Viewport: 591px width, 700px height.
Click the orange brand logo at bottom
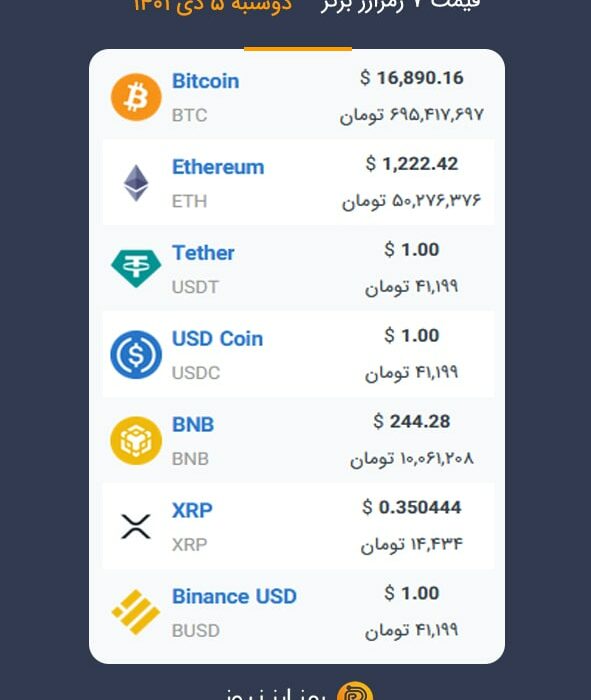click(x=355, y=692)
